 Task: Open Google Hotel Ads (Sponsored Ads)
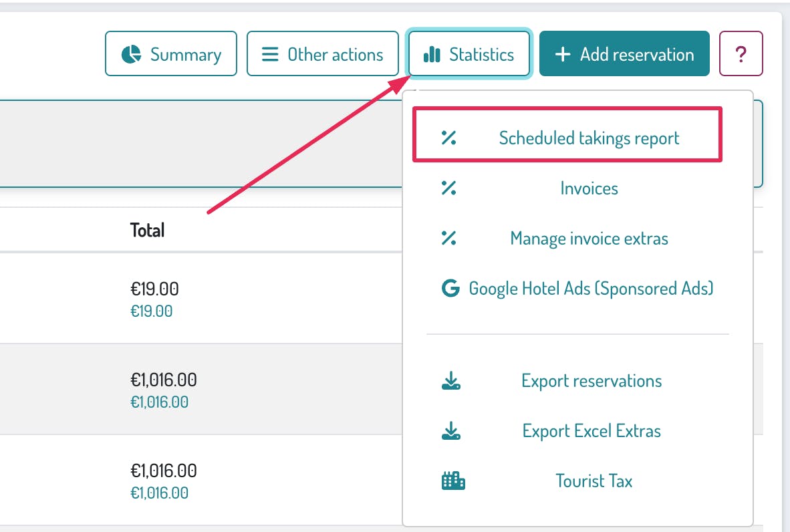(591, 289)
